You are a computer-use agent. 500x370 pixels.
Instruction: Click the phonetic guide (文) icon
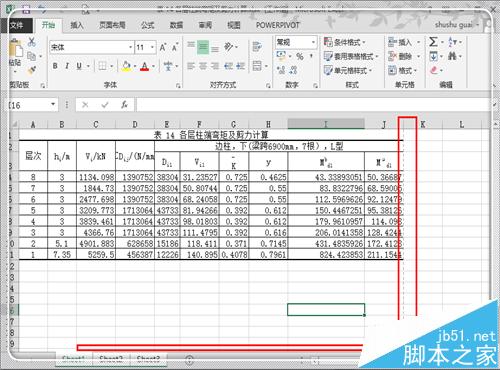pyautogui.click(x=168, y=66)
